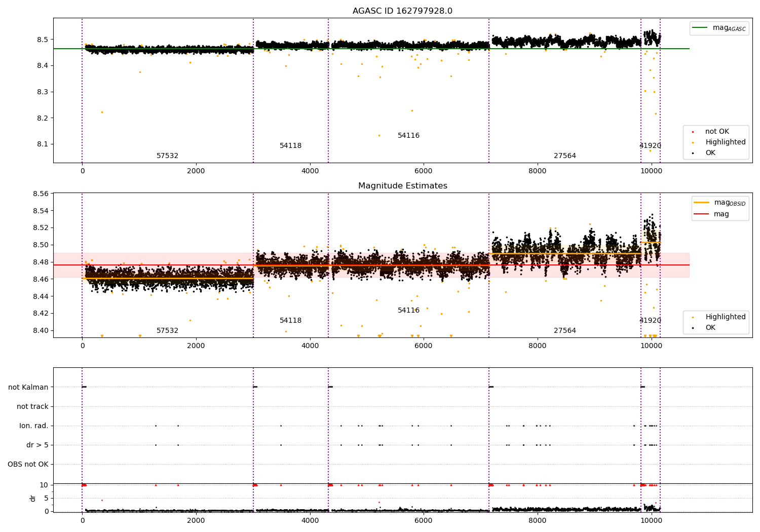760x532 pixels.
Task: Click the 8.1 y-axis tick label
Action: [x=43, y=144]
